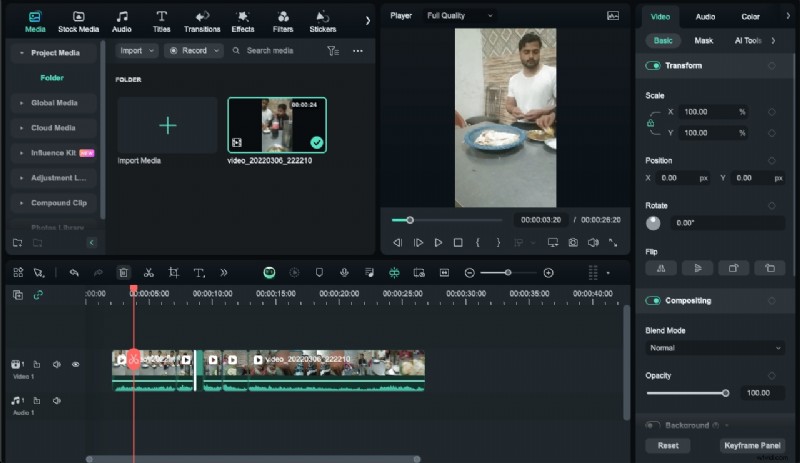Zoom in the timeline with plus button
800x463 pixels.
coord(548,273)
